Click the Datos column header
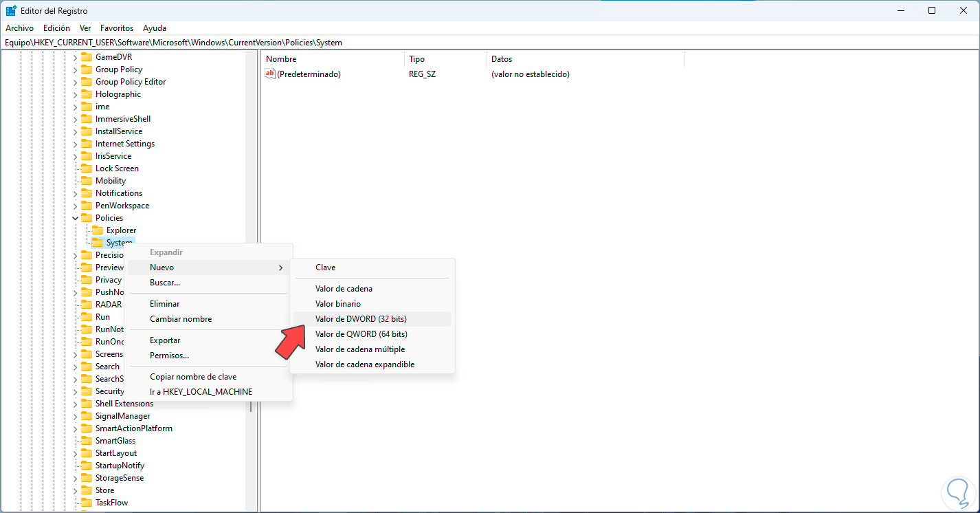Screen dimensions: 980x513 pos(586,59)
